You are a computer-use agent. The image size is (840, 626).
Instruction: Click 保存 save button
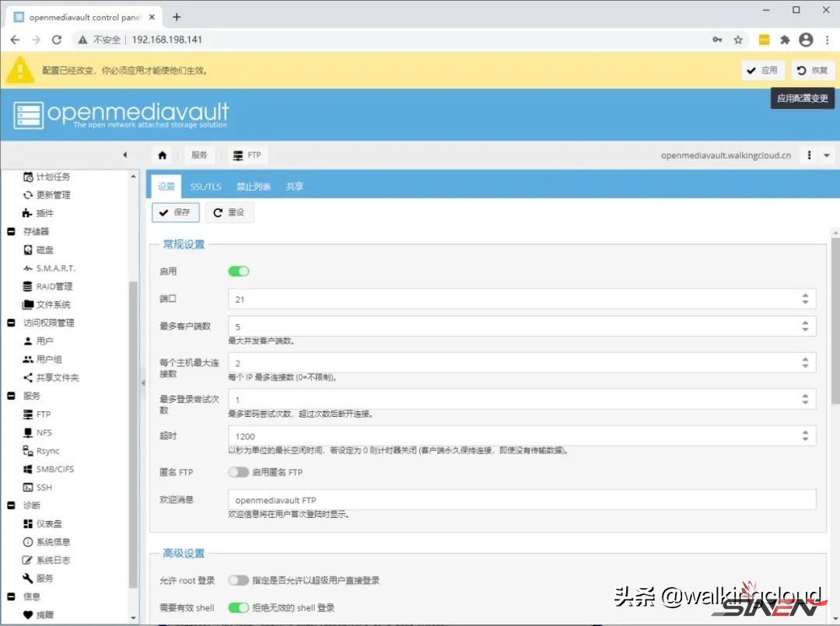click(175, 212)
